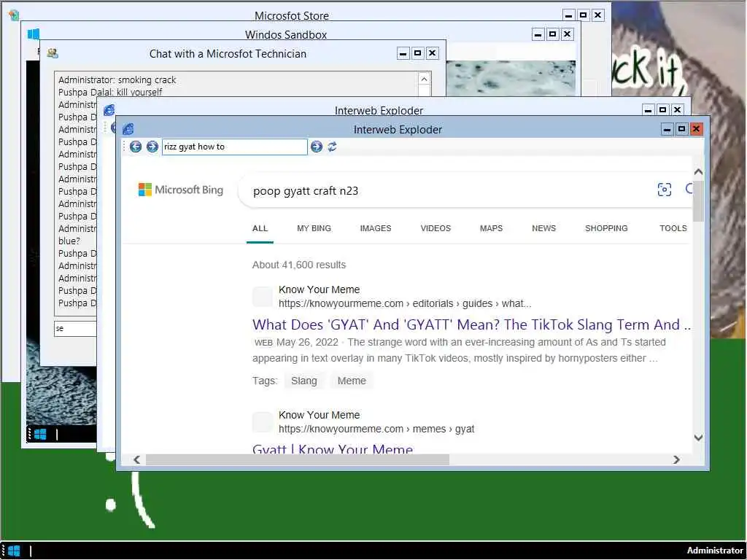Click Bing search box 'poop gyatt craft n23'

click(x=448, y=191)
